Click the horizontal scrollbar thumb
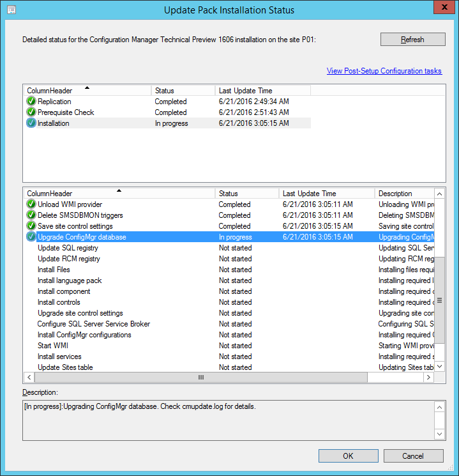The height and width of the screenshot is (476, 459). (201, 378)
